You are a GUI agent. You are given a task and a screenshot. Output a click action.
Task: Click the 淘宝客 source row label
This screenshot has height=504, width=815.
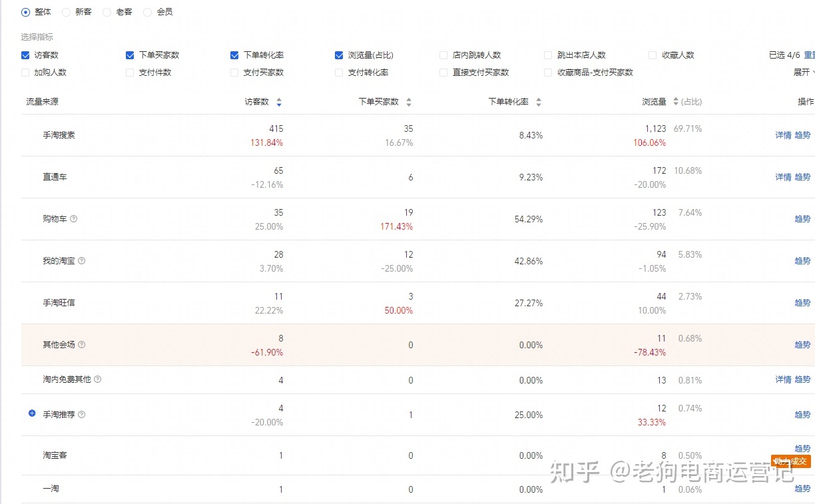[x=55, y=455]
